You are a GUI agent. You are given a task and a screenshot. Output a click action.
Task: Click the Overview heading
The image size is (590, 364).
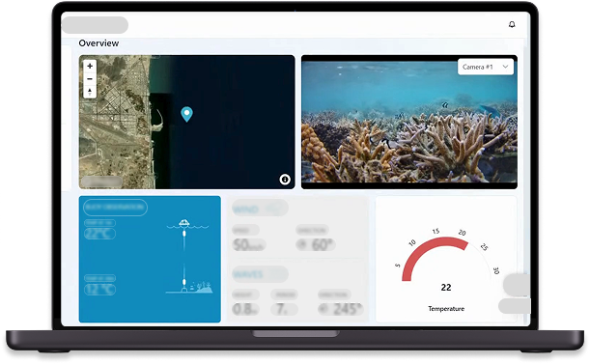(98, 43)
